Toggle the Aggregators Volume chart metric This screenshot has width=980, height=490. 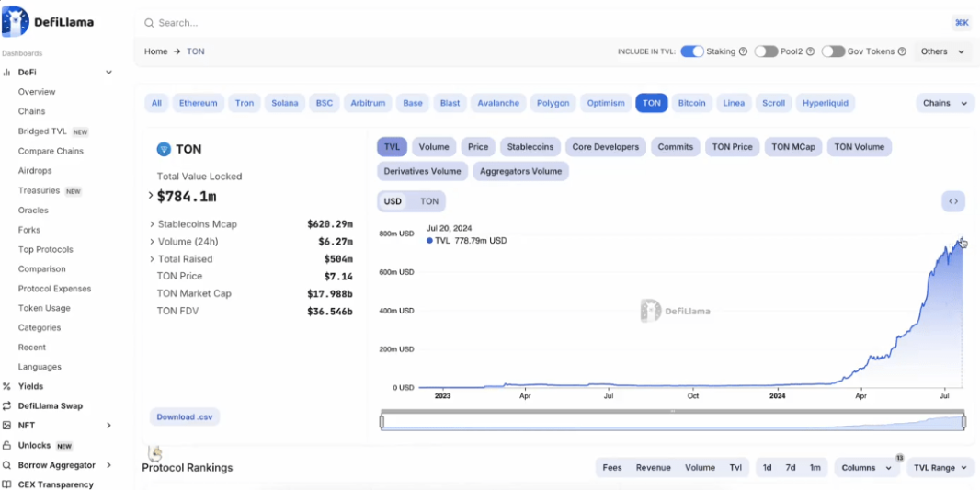pyautogui.click(x=520, y=171)
